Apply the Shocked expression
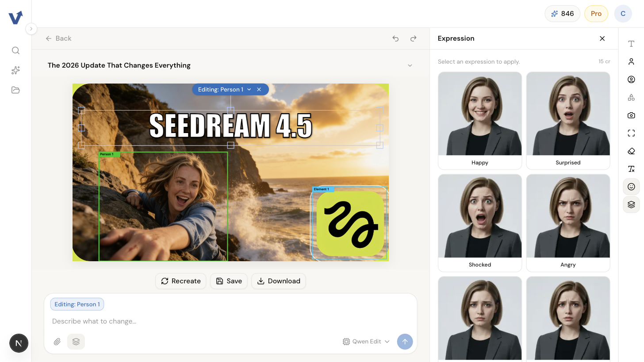This screenshot has height=362, width=644. [x=479, y=223]
